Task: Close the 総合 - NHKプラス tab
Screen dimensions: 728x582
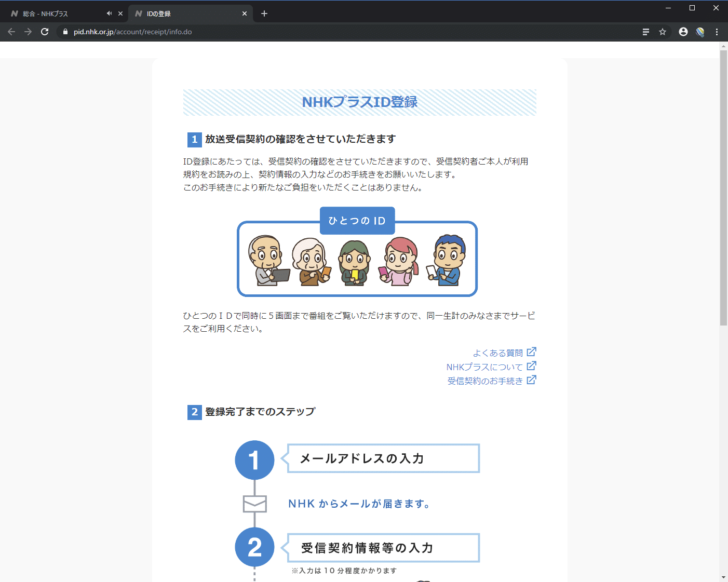Action: [x=120, y=13]
